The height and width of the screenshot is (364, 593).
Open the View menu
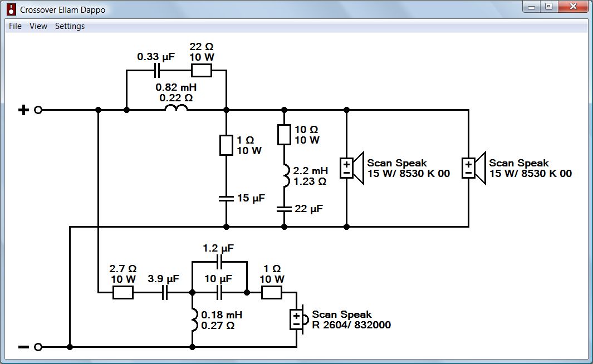tap(38, 26)
